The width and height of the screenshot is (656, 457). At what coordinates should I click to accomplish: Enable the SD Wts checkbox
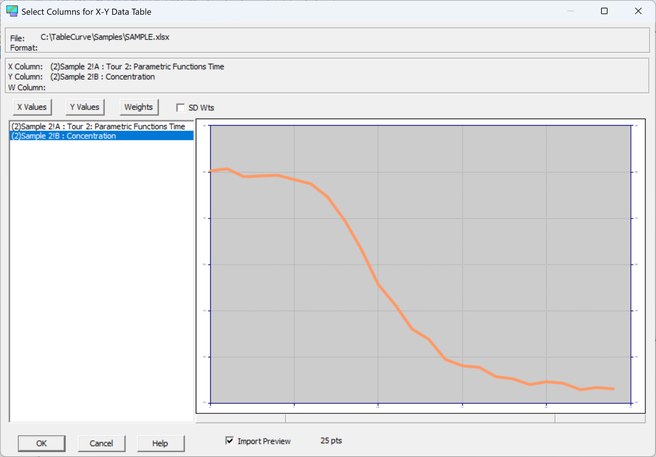point(180,108)
